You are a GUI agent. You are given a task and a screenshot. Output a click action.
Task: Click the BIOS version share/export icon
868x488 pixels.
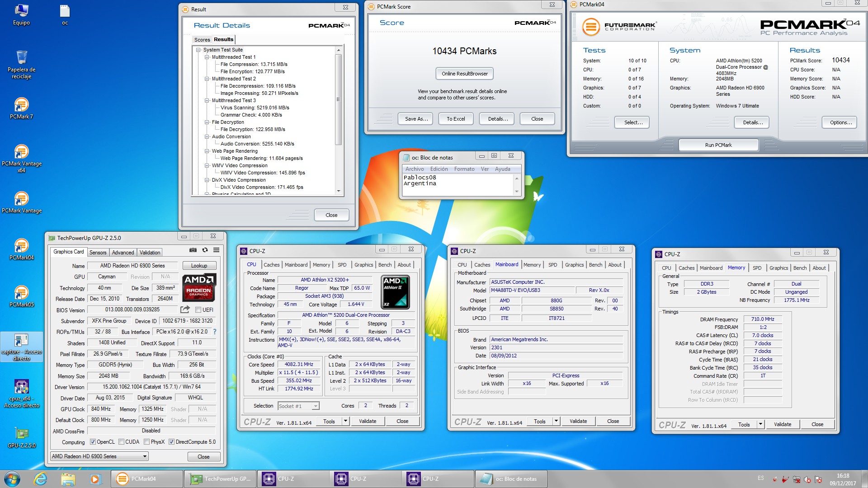click(x=185, y=310)
